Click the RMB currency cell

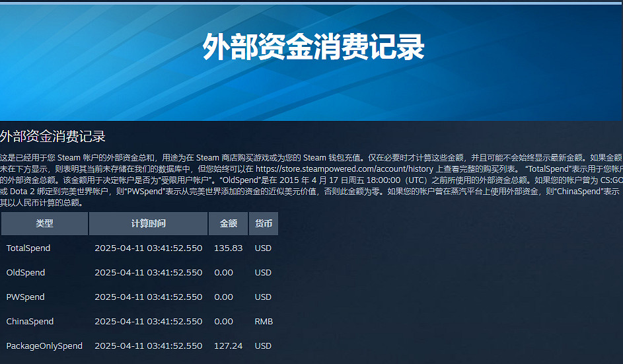[264, 322]
